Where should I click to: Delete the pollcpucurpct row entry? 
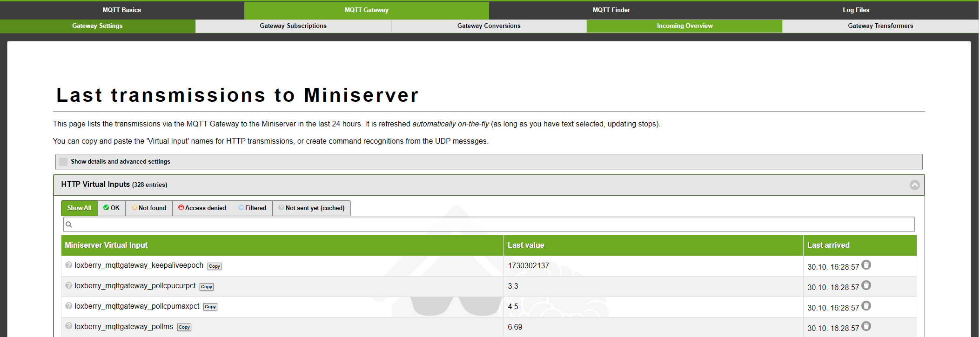pos(866,285)
